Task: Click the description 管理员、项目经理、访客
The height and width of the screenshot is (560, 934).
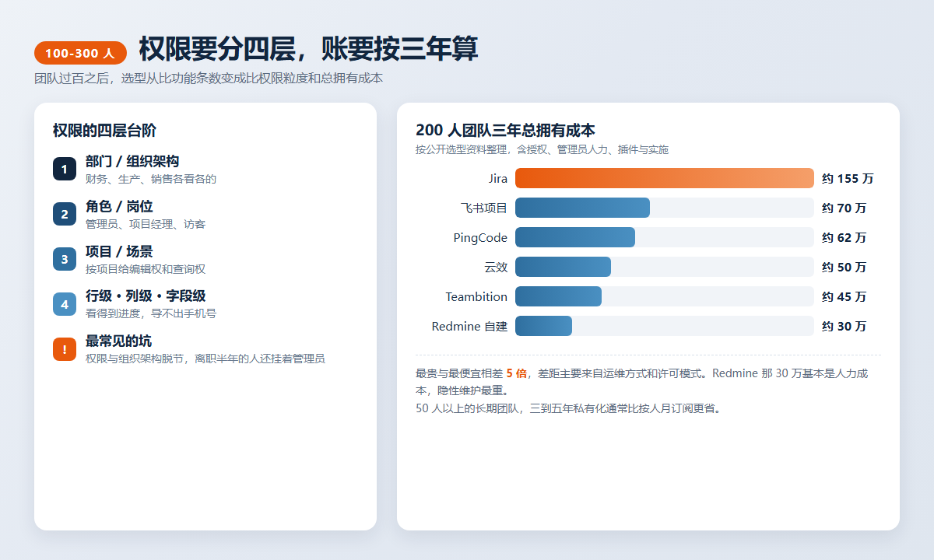Action: [146, 224]
